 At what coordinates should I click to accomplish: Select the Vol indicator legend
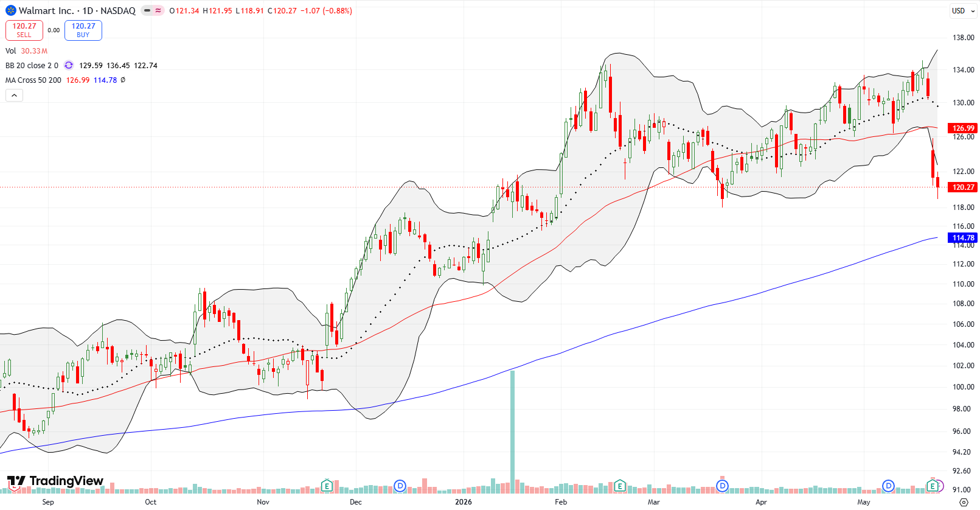(11, 51)
